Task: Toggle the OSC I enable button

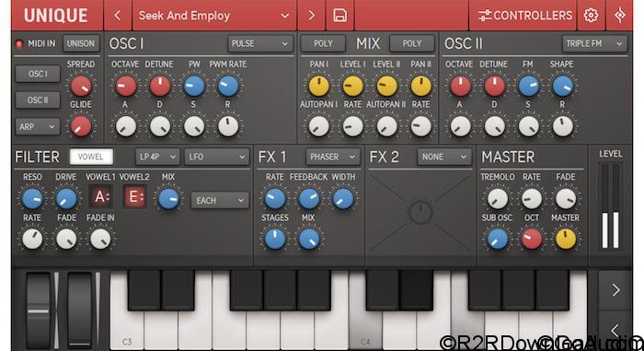Action: coord(38,74)
